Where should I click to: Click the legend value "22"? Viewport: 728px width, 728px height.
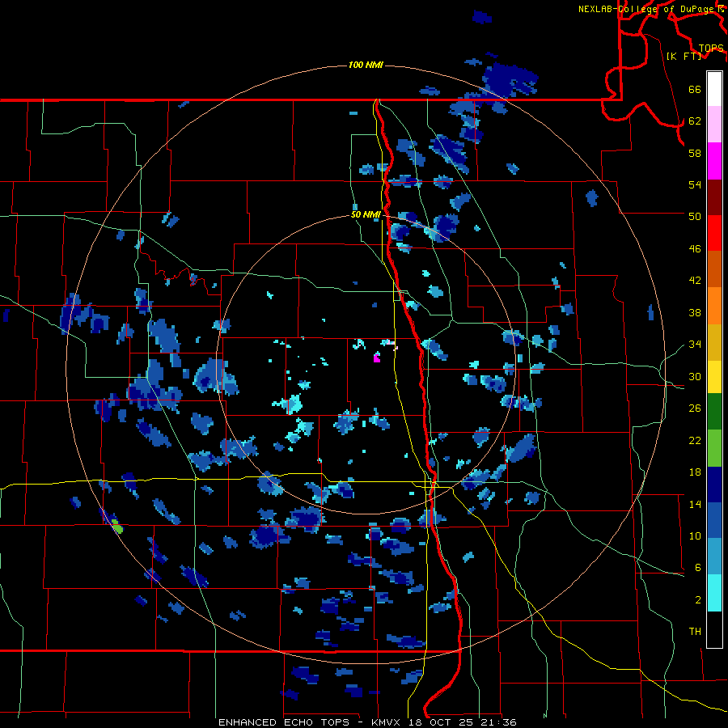coord(695,440)
